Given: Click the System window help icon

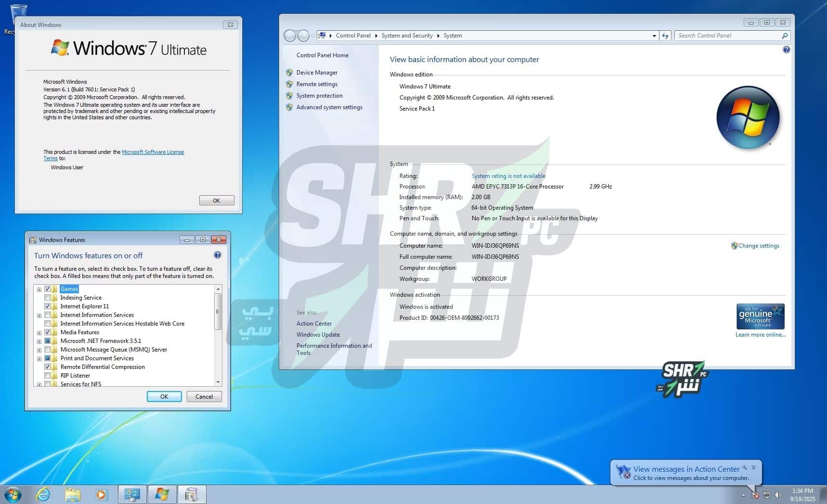Looking at the screenshot, I should point(786,50).
